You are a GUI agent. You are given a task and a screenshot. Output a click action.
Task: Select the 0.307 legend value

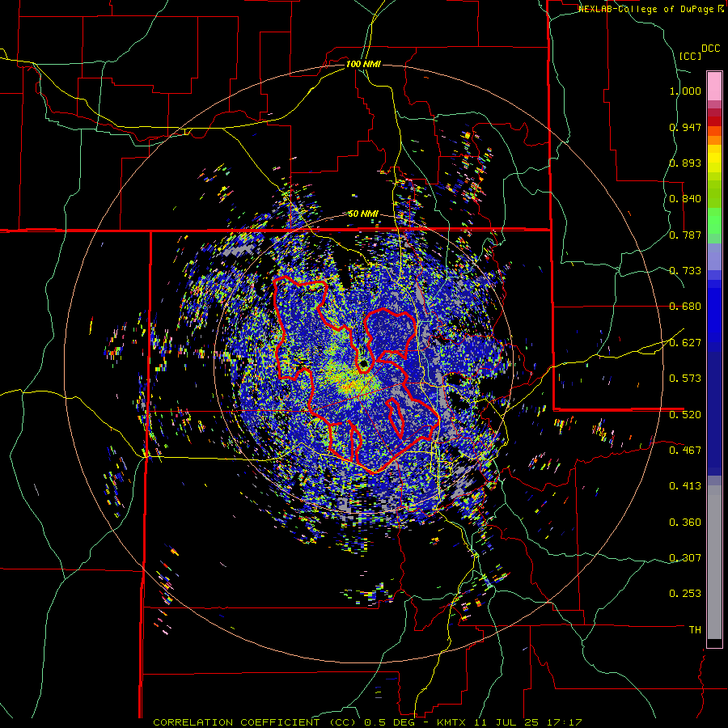(x=685, y=558)
